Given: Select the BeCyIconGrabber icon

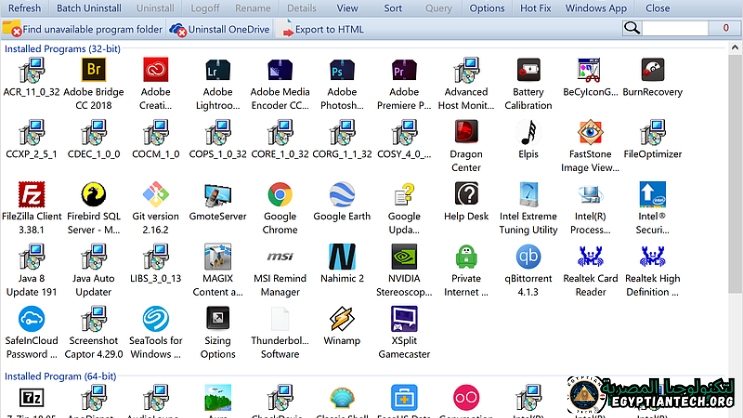Looking at the screenshot, I should (x=590, y=70).
